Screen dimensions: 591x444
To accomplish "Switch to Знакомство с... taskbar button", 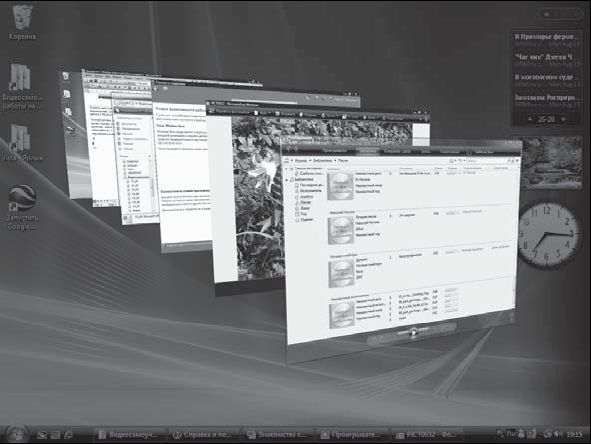I will coord(278,435).
